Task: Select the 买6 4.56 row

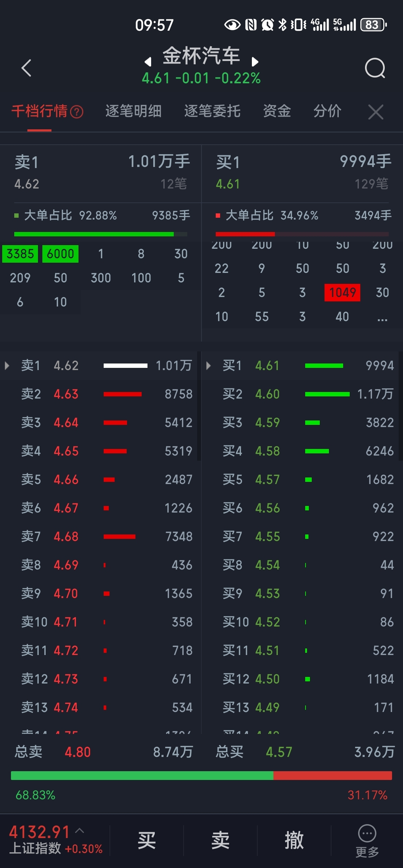Action: click(x=302, y=508)
